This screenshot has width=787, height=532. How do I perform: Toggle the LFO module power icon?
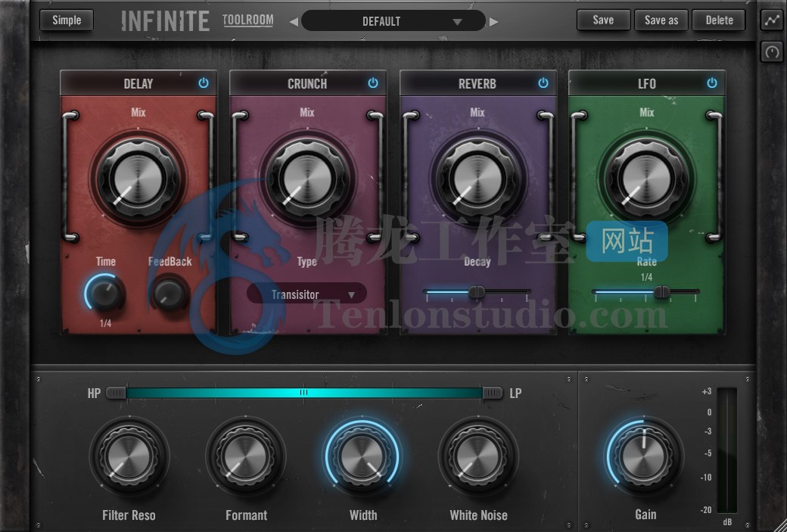712,82
